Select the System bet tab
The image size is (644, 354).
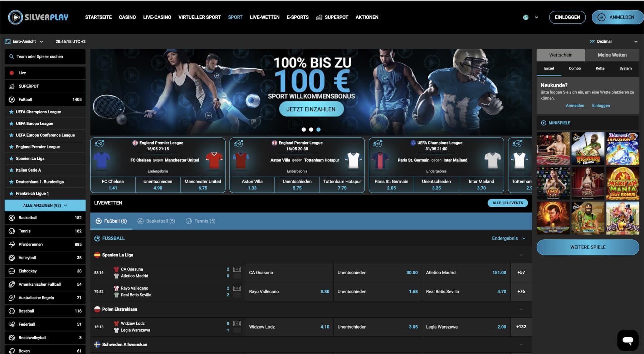625,68
